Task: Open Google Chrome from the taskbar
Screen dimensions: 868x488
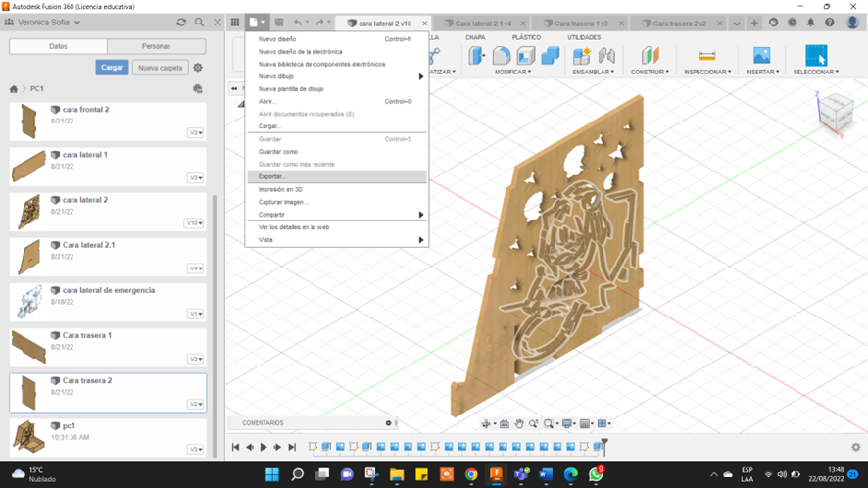Action: pos(471,474)
